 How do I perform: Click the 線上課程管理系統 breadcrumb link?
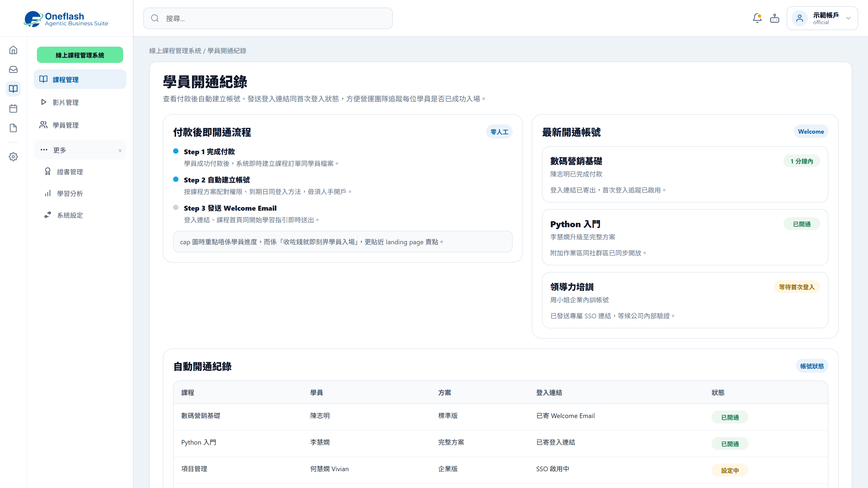coord(175,51)
